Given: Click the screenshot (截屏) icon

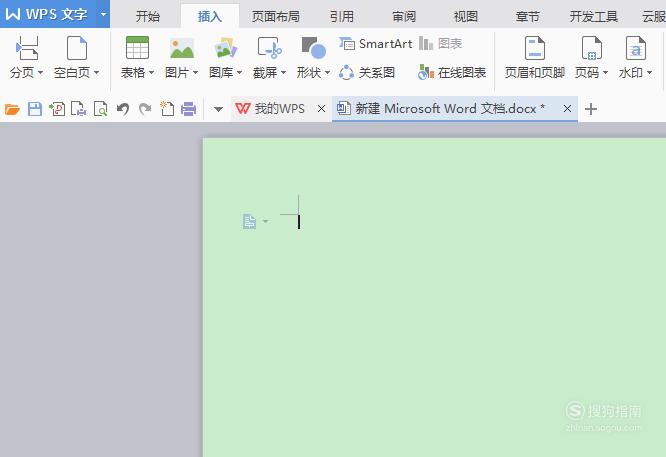Looking at the screenshot, I should [270, 48].
